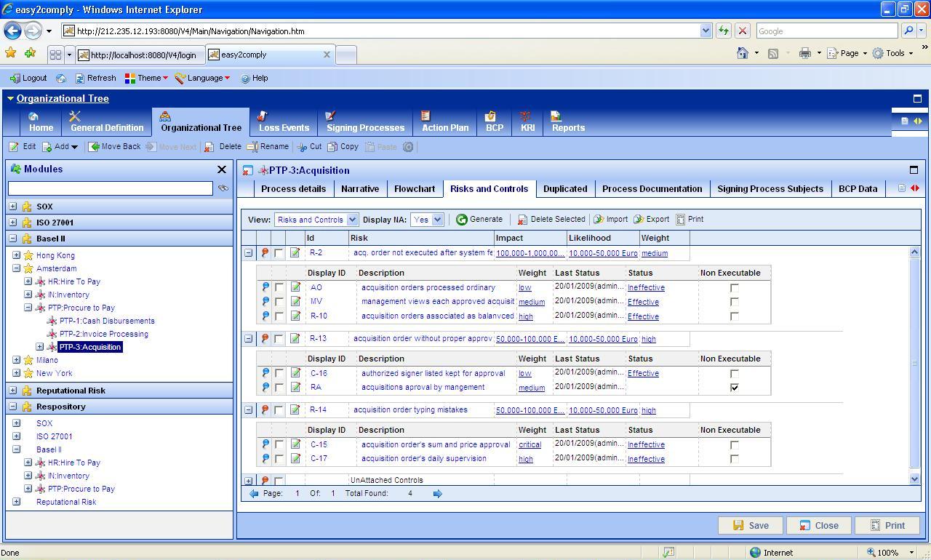The height and width of the screenshot is (560, 931).
Task: Check Non Executable for control AO
Action: coord(735,288)
